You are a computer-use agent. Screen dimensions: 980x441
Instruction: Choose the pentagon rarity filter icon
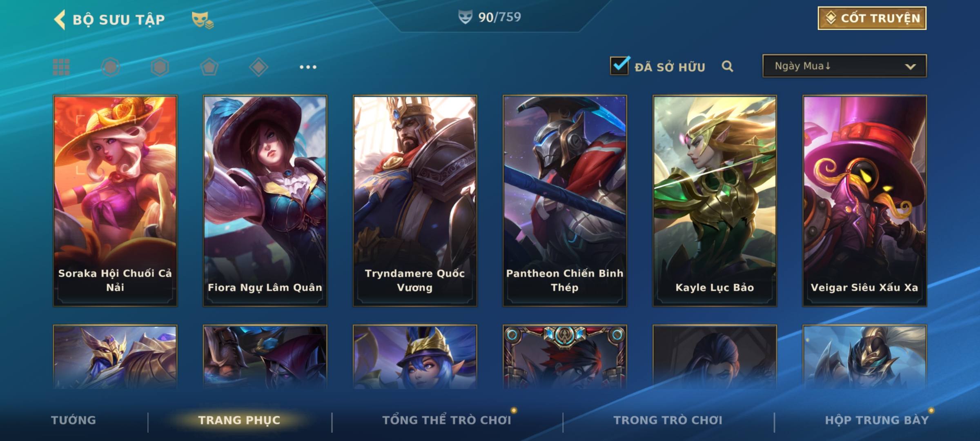(x=209, y=67)
